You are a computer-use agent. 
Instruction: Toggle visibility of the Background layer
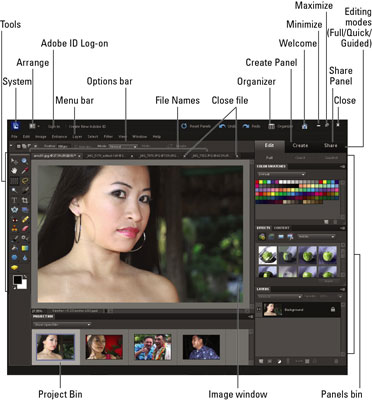[259, 309]
